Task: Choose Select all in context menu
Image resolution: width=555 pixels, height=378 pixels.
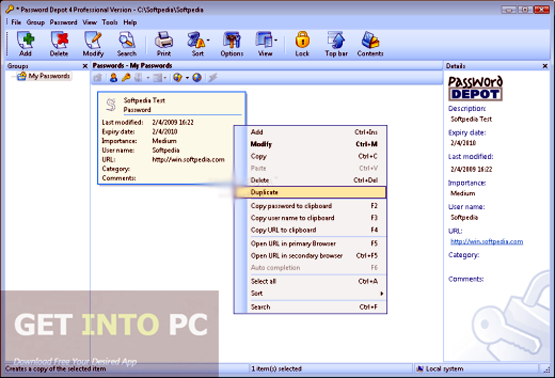Action: click(310, 281)
